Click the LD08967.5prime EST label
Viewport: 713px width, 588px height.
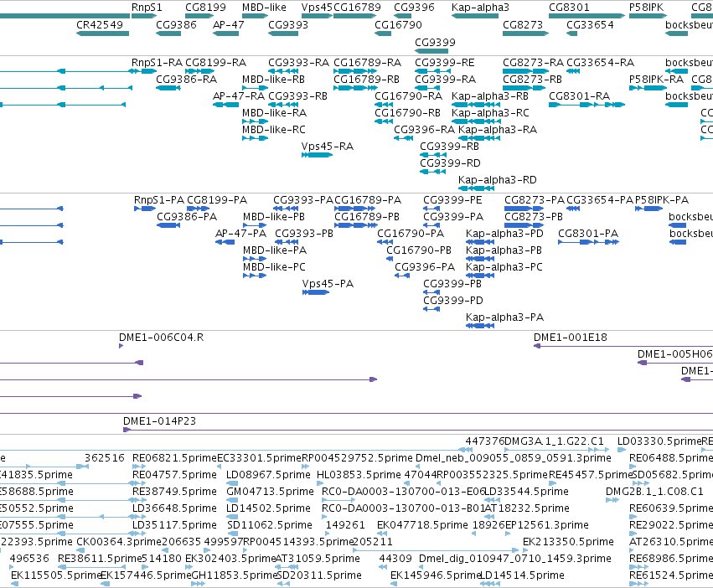pyautogui.click(x=268, y=475)
